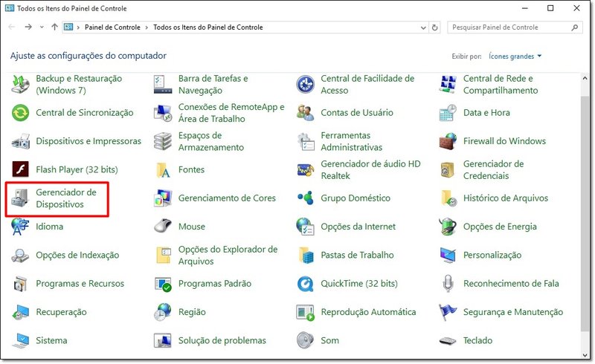
Task: Expand the chevron after Painel de Controle
Action: tap(147, 27)
